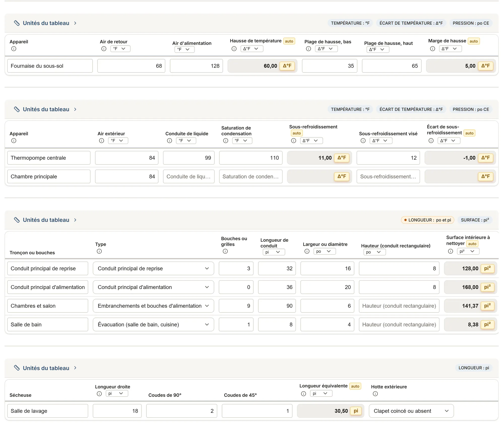504x425 pixels.
Task: Click the computed value 141,37 pi²
Action: 470,306
